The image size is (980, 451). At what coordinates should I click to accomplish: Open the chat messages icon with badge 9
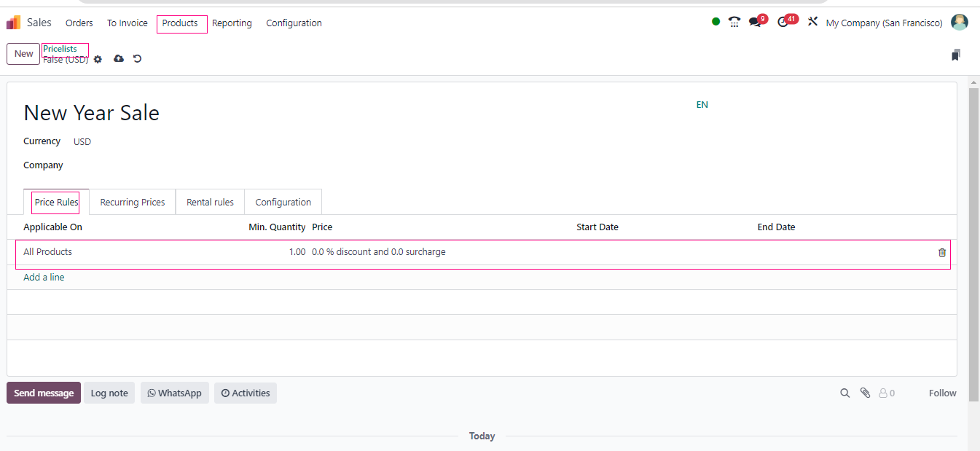point(755,23)
